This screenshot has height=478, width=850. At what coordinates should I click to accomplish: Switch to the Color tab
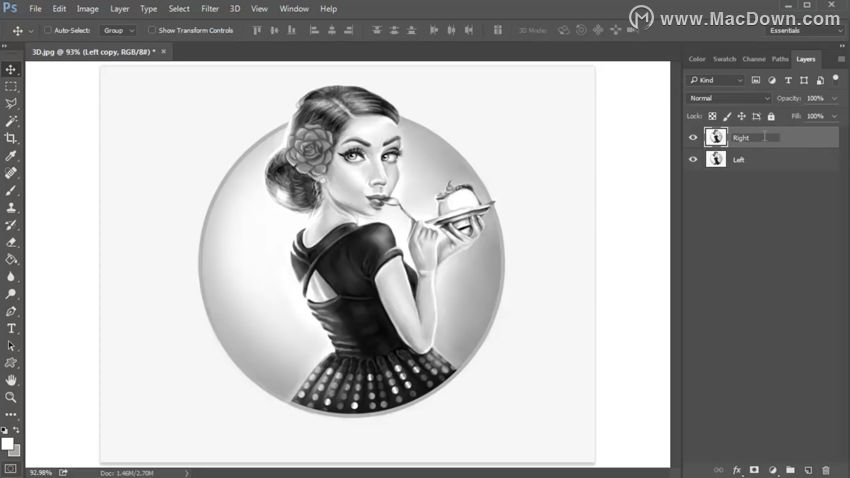pyautogui.click(x=697, y=59)
